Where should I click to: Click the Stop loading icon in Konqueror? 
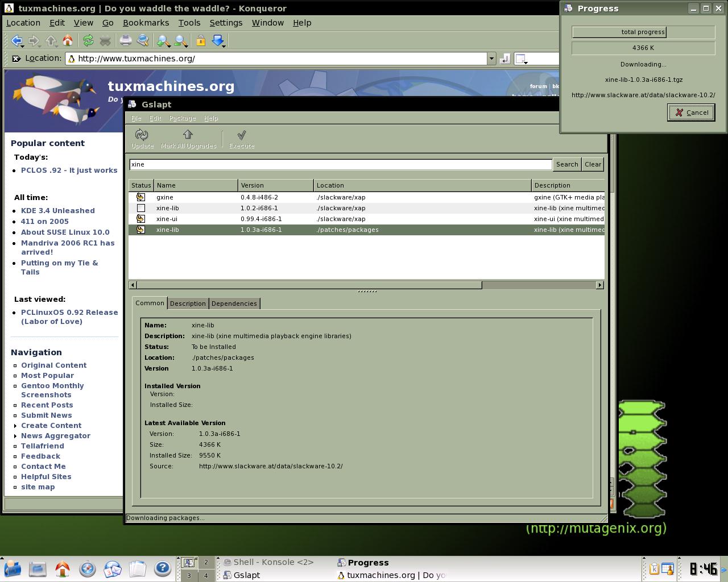click(x=105, y=40)
